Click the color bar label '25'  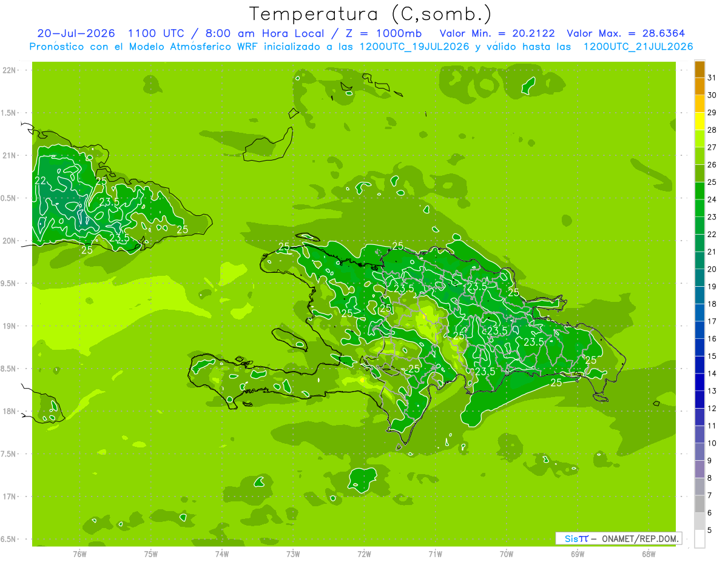pos(712,182)
